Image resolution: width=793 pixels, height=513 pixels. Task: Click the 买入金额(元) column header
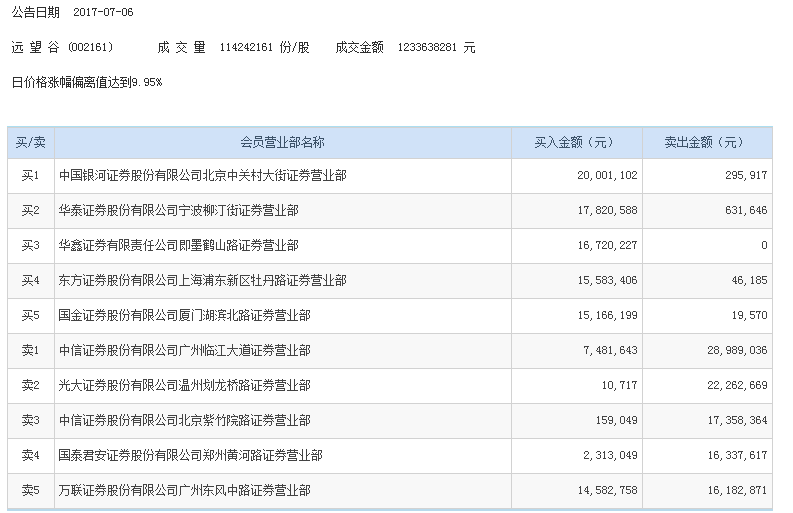tap(575, 143)
